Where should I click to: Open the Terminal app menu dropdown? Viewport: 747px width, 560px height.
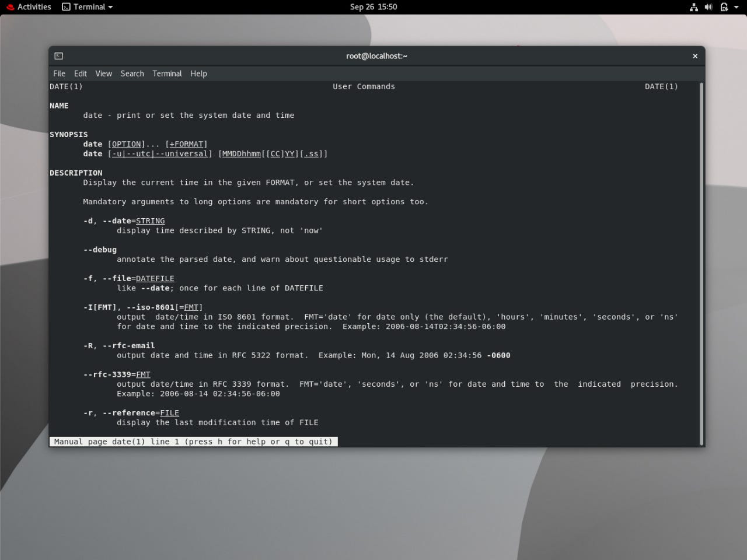[x=88, y=7]
